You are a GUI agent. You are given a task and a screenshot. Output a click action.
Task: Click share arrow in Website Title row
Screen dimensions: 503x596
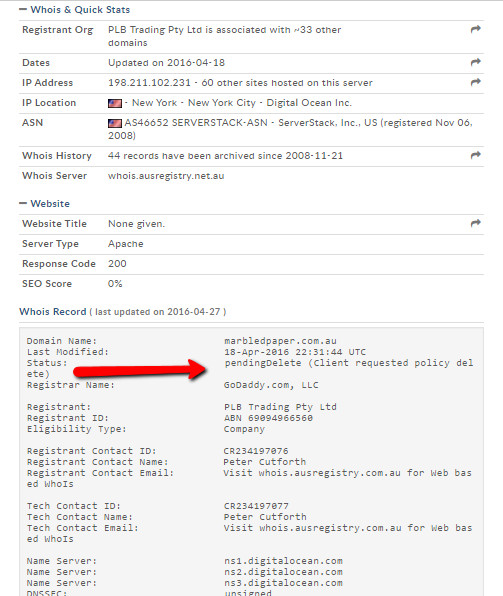pyautogui.click(x=476, y=223)
